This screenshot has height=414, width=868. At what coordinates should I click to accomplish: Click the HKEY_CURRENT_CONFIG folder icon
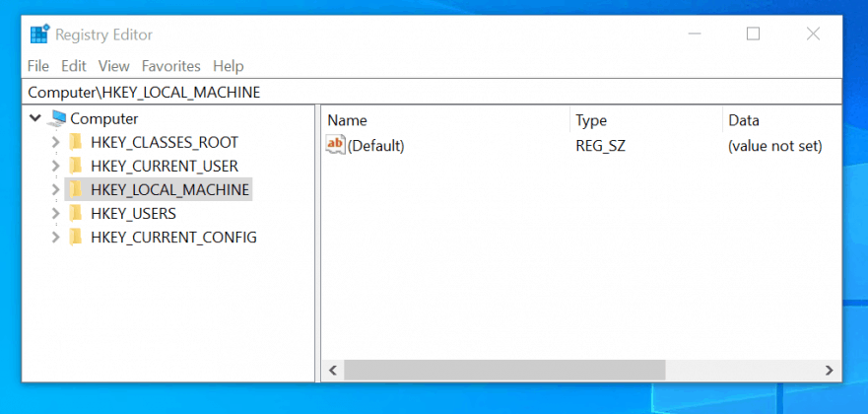(x=76, y=237)
